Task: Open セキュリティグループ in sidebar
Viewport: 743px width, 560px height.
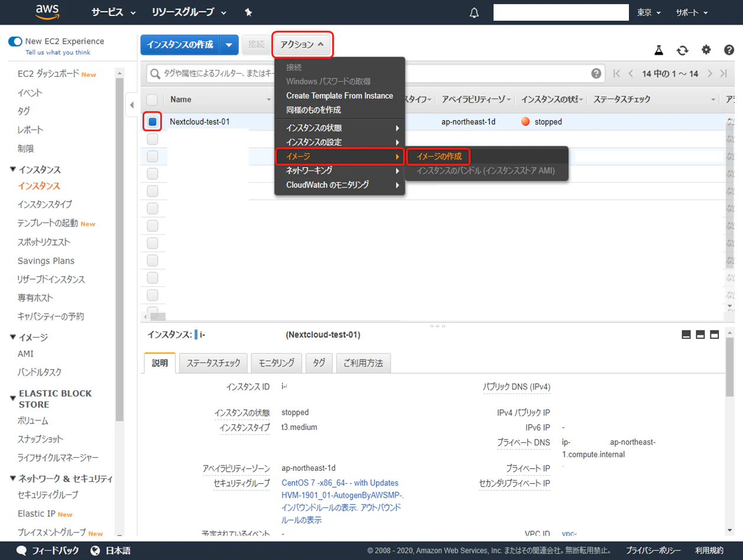Action: coord(48,494)
